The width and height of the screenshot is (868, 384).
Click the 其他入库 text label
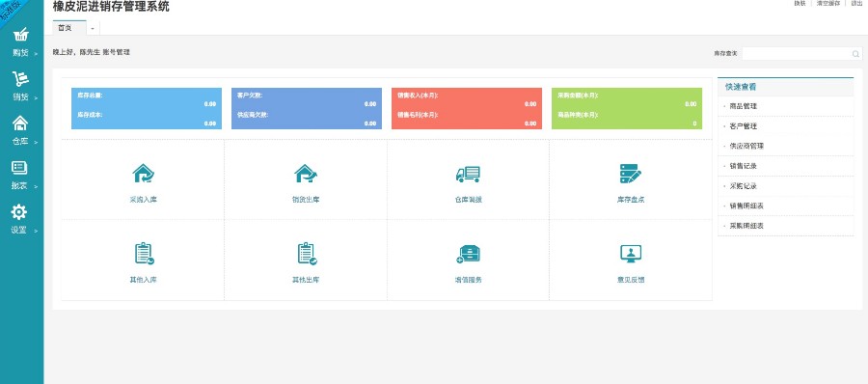coord(144,280)
